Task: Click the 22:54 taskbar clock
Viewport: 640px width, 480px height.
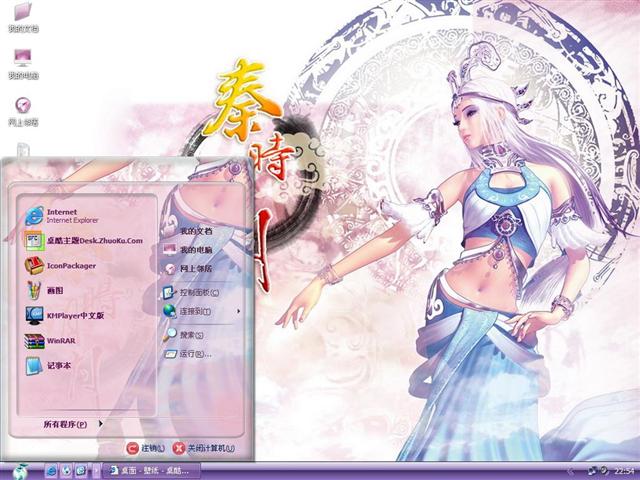Action: (x=624, y=471)
